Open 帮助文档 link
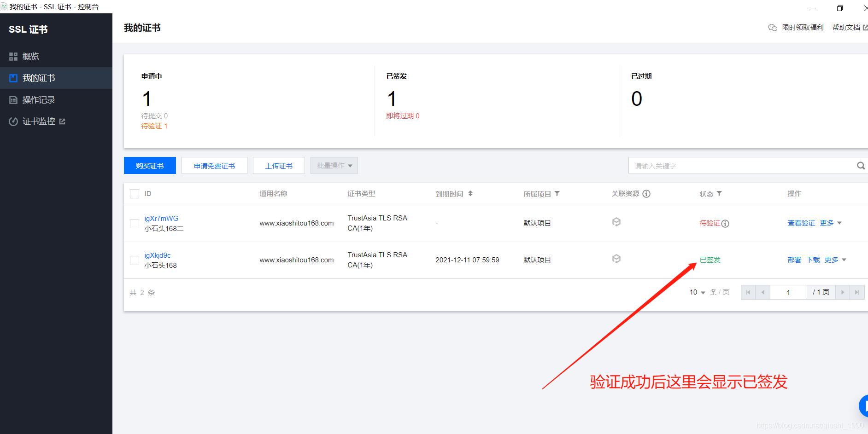868x434 pixels. coord(846,28)
